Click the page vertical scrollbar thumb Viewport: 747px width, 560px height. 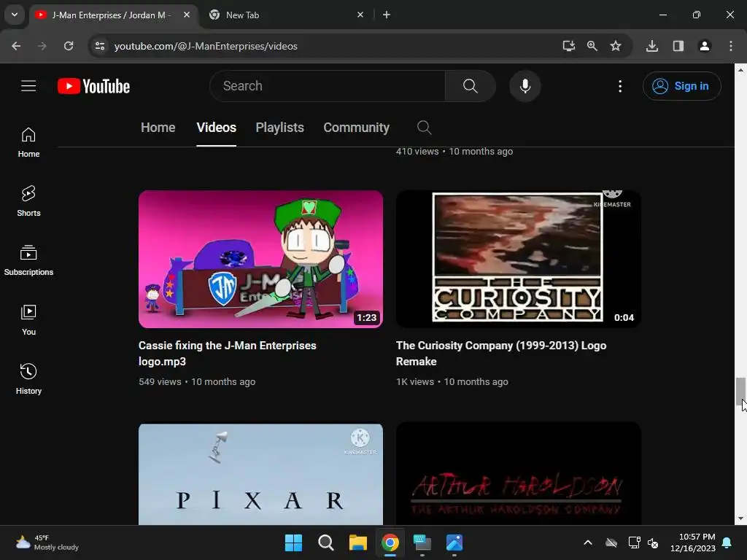click(740, 391)
